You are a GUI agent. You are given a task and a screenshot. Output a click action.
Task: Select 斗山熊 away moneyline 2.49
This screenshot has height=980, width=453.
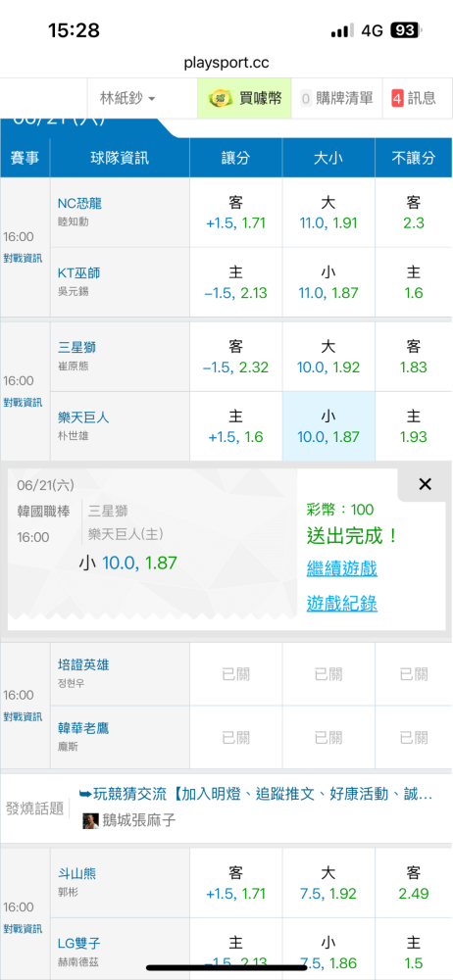pos(414,883)
